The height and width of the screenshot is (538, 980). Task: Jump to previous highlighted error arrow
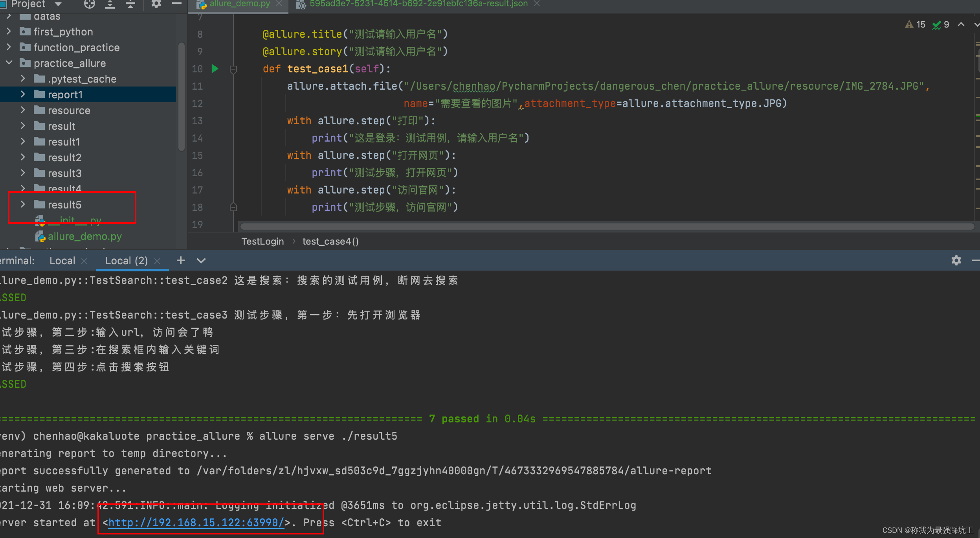pos(961,25)
